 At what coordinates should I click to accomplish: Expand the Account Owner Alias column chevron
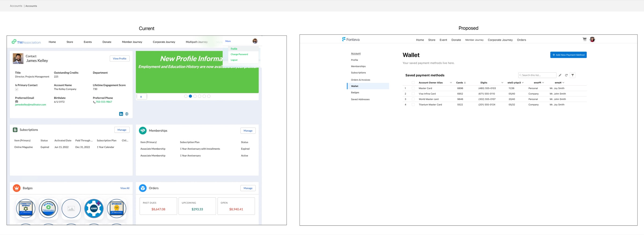point(451,83)
